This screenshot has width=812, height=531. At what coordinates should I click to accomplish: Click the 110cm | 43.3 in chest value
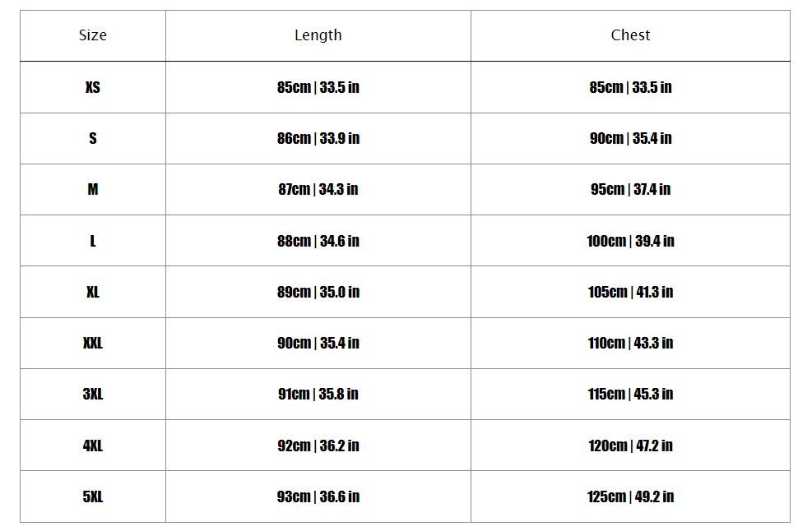(630, 343)
